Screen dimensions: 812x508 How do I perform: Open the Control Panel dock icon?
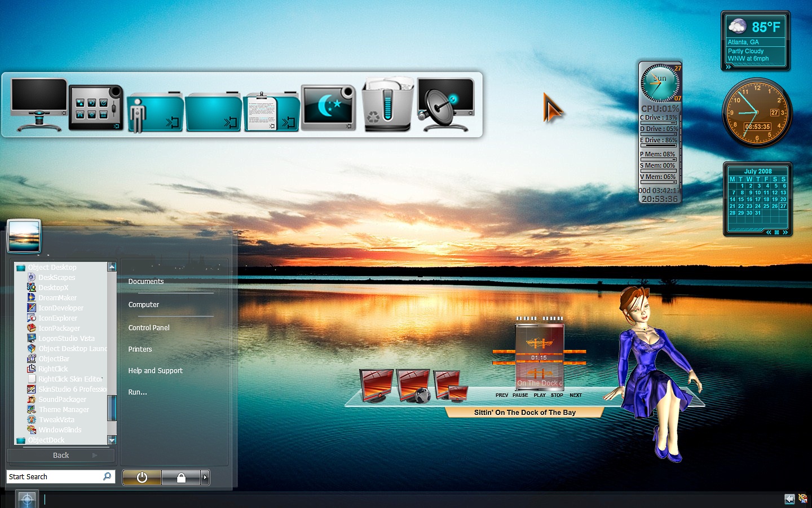(96, 107)
